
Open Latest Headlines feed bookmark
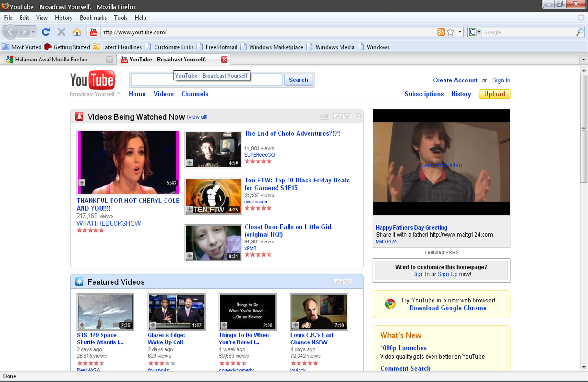tap(117, 47)
